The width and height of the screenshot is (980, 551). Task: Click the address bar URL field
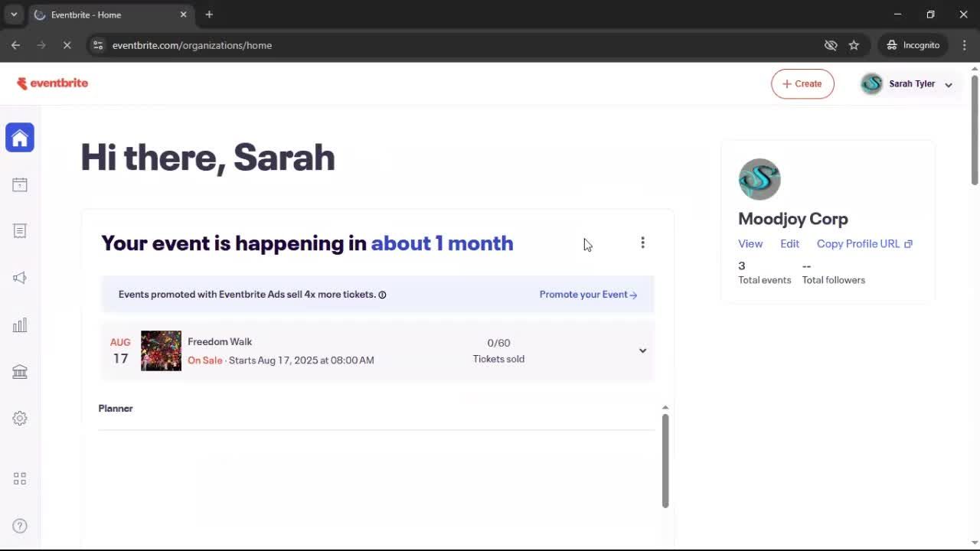tap(459, 45)
